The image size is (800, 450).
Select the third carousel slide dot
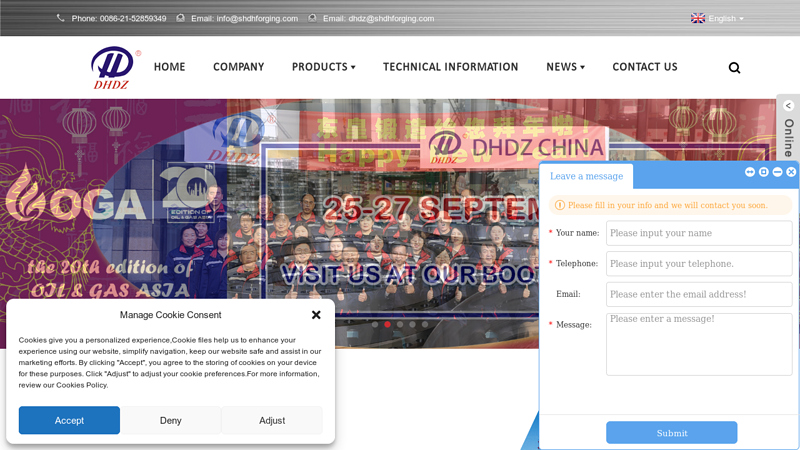coord(400,324)
